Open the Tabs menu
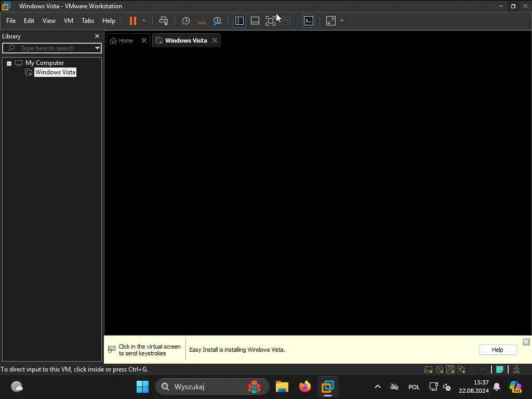The height and width of the screenshot is (399, 532). tap(87, 21)
